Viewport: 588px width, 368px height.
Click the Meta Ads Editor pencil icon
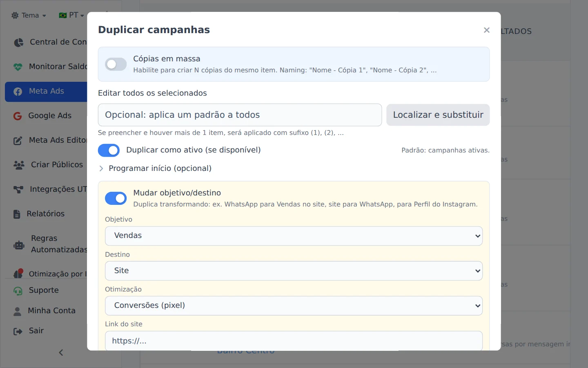(18, 141)
